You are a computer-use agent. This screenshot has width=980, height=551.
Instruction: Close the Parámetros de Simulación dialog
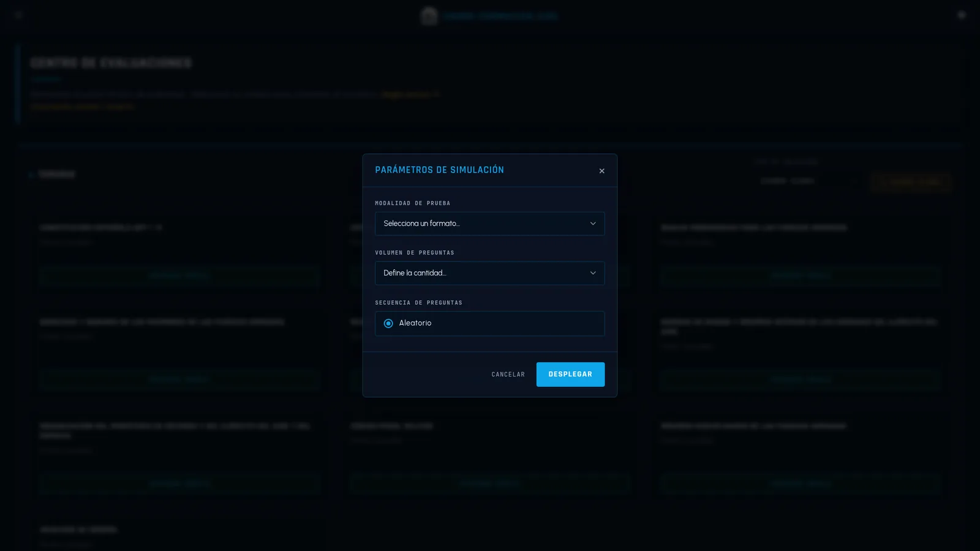(x=601, y=171)
